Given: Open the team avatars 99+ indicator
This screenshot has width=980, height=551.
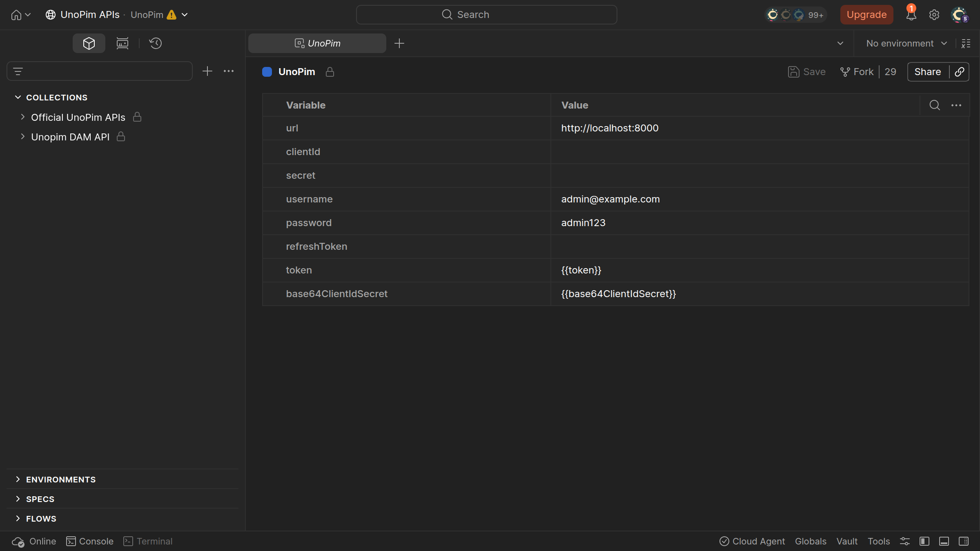Looking at the screenshot, I should [x=795, y=15].
